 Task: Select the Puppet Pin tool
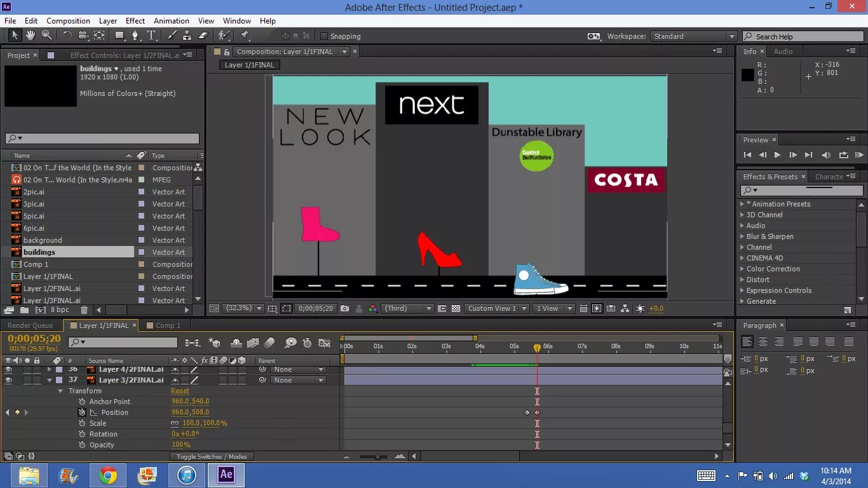[245, 36]
